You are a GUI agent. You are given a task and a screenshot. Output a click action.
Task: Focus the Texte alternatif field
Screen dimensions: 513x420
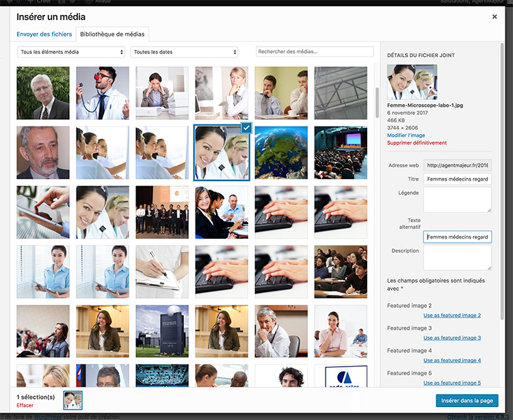pos(458,237)
